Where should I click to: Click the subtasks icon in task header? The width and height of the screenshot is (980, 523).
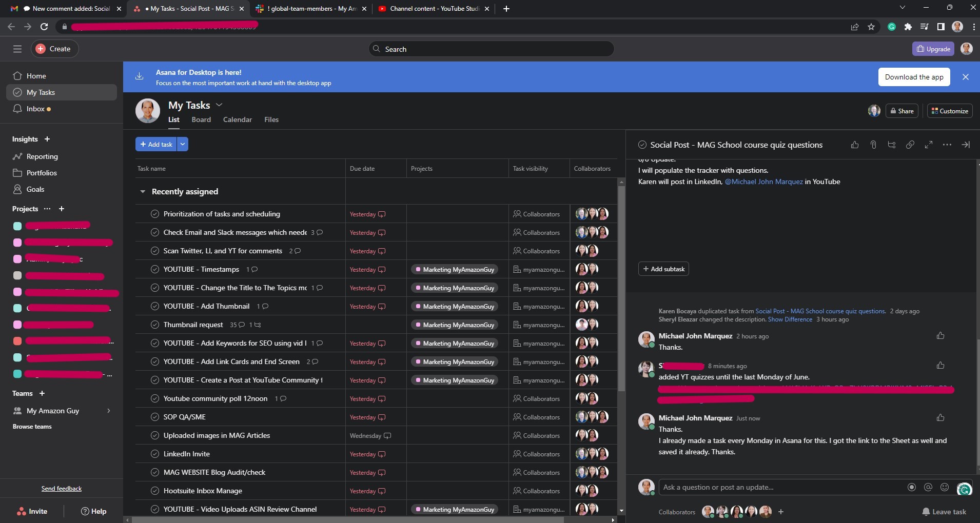pyautogui.click(x=892, y=145)
